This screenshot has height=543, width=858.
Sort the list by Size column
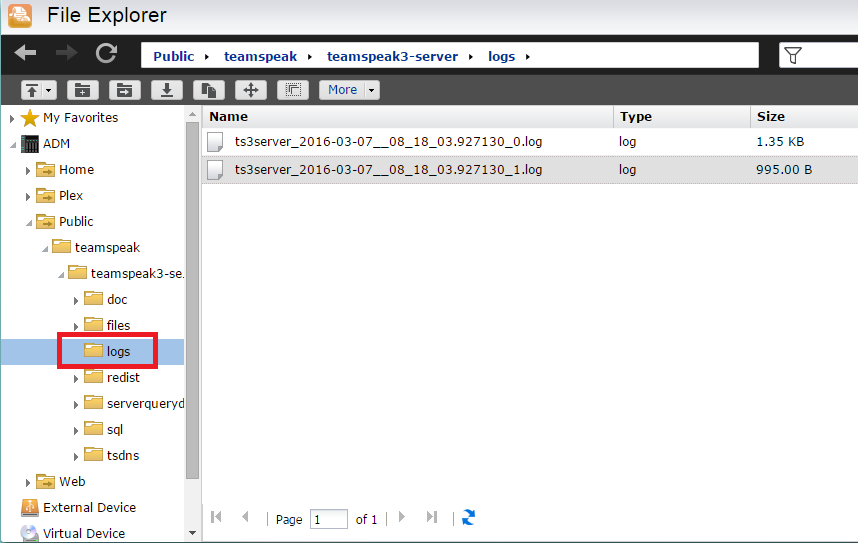click(x=804, y=117)
